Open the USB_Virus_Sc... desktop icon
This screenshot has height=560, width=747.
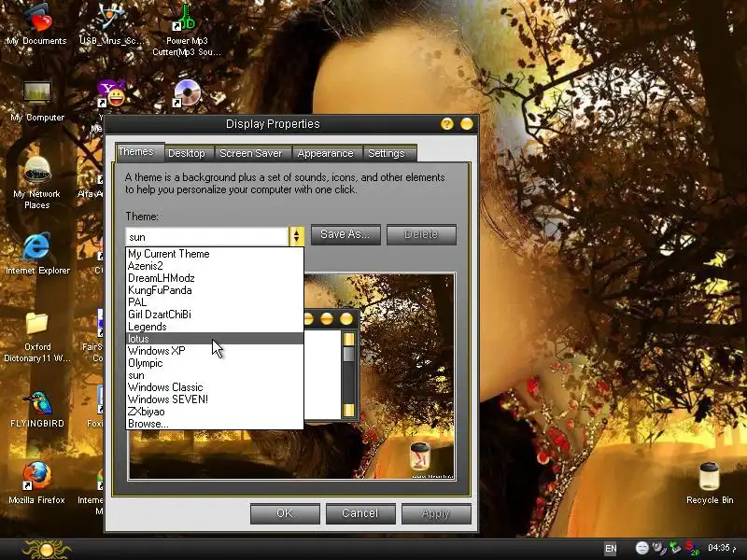tap(111, 24)
